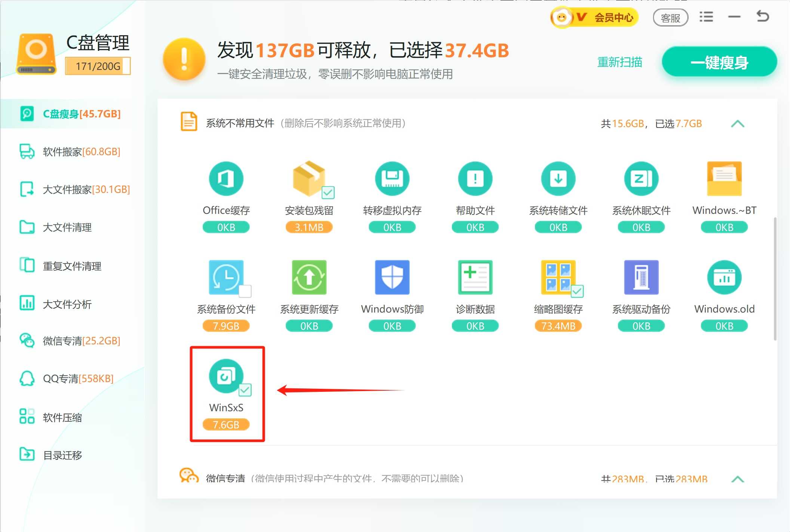
Task: Click the orange warning exclamation icon
Action: pyautogui.click(x=184, y=59)
